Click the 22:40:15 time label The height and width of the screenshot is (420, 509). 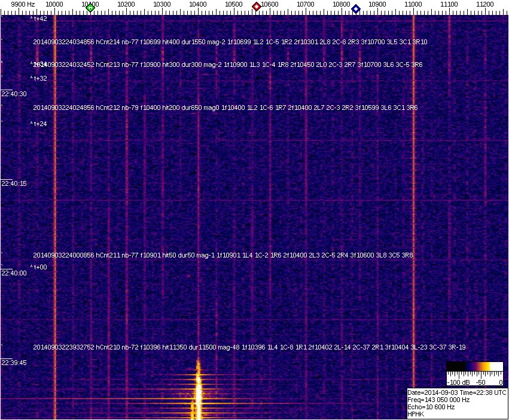pos(14,184)
